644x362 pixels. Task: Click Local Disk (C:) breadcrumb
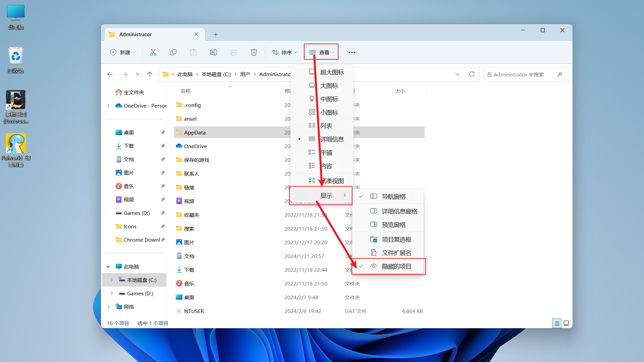pyautogui.click(x=216, y=74)
